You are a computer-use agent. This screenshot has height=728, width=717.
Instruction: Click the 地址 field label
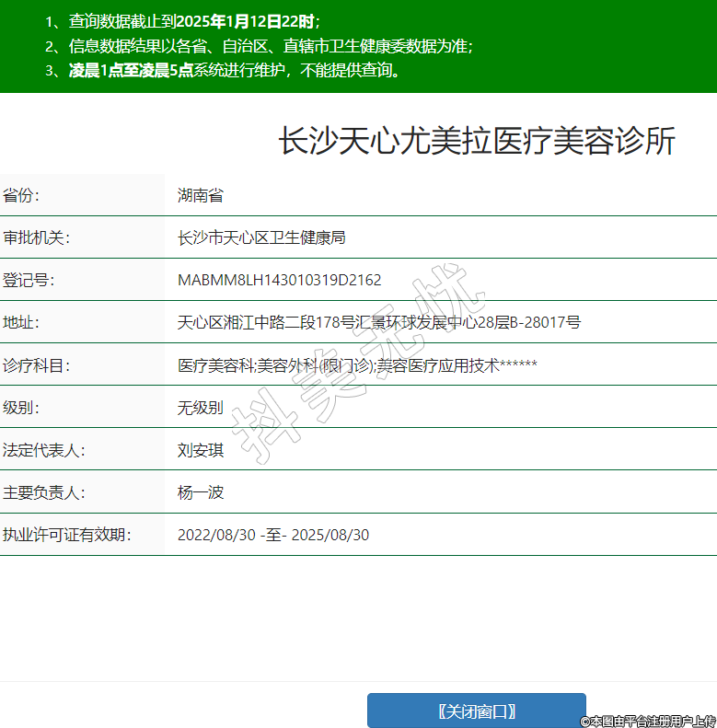pyautogui.click(x=22, y=322)
